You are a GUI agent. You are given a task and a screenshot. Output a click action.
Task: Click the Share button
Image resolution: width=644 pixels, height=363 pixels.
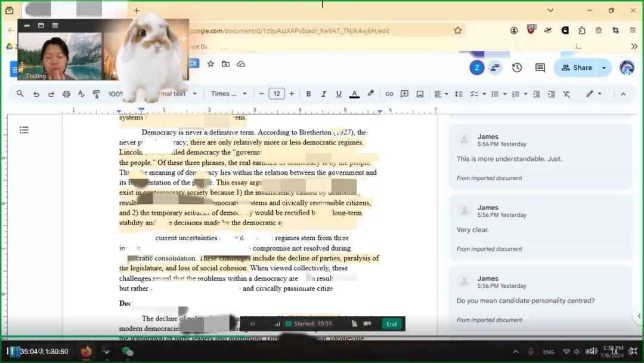click(x=577, y=67)
